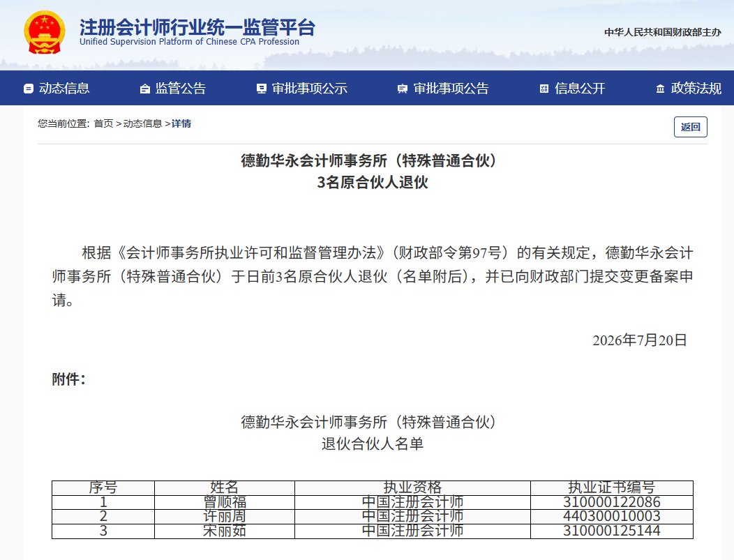Click 动态信息 in the breadcrumb

click(x=142, y=123)
